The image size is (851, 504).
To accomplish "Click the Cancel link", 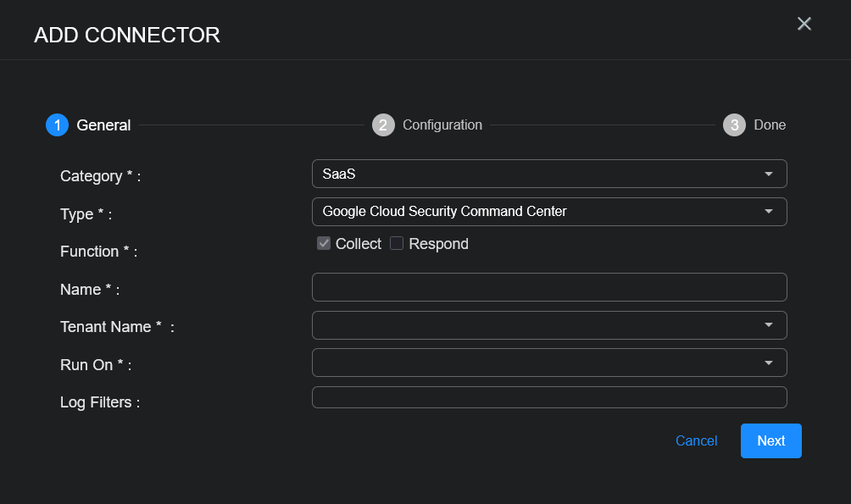I will [696, 440].
